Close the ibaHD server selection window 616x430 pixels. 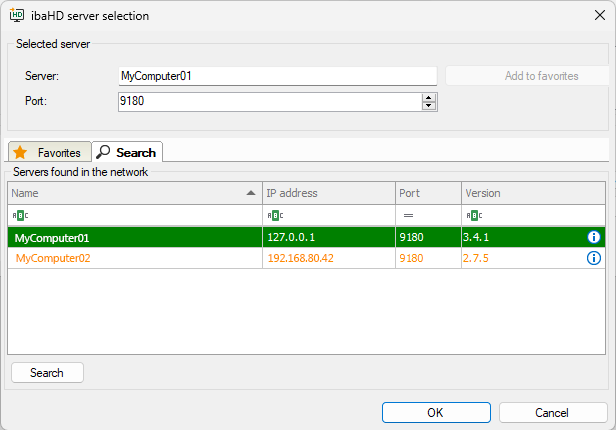pos(600,15)
